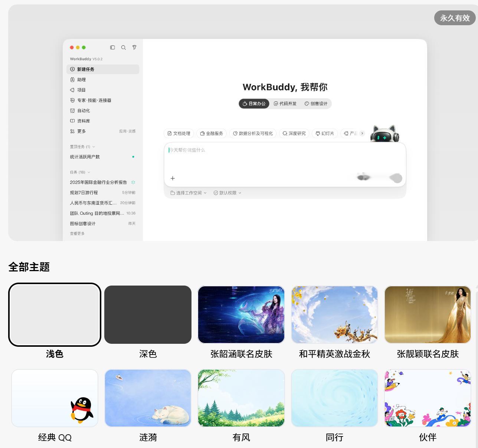The height and width of the screenshot is (448, 478).
Task: Select the 数据分析及可视化 chip
Action: 253,134
